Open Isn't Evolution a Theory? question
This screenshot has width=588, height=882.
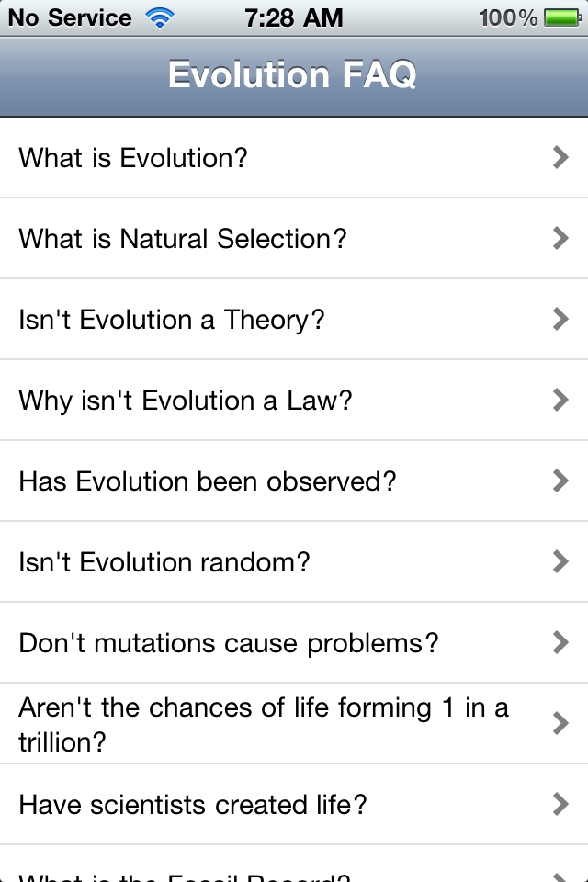[172, 320]
